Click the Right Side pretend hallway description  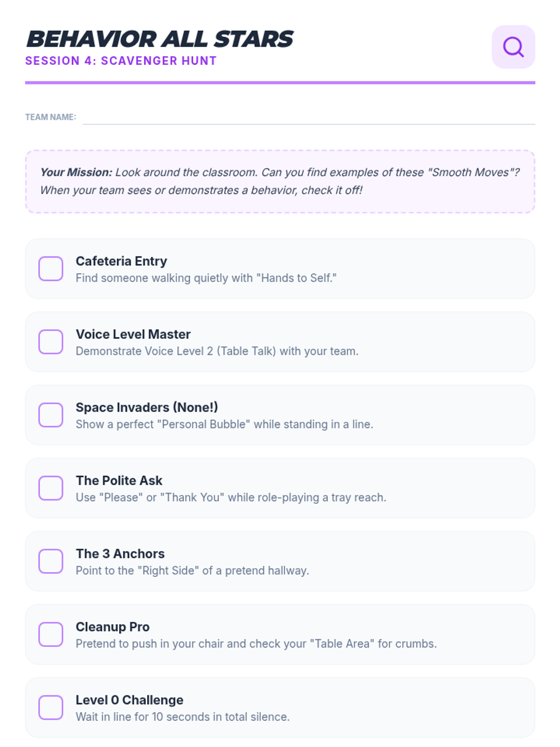pos(192,571)
